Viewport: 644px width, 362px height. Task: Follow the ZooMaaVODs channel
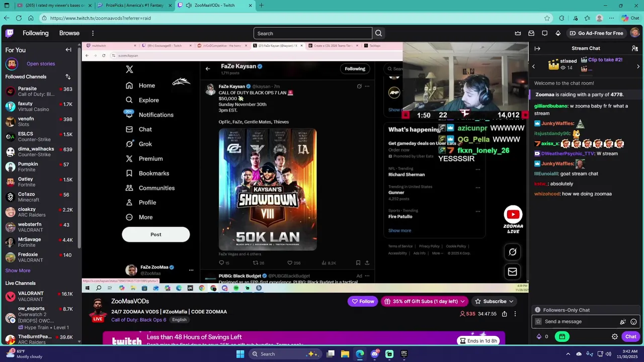click(363, 301)
